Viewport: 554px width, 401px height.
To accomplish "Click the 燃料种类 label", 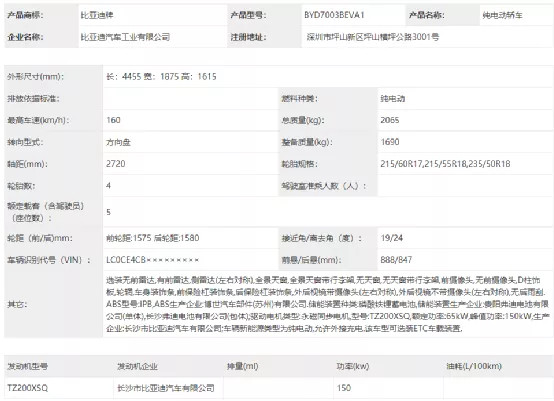I will pos(299,99).
